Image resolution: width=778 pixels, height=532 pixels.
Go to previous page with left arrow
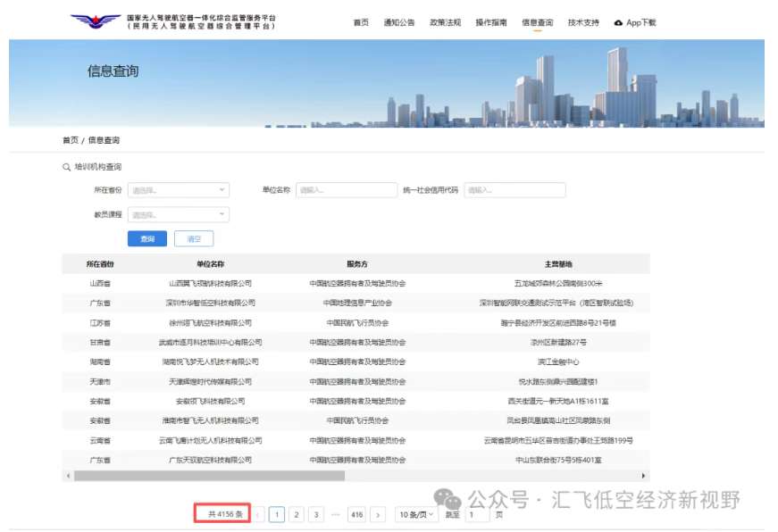pos(258,514)
